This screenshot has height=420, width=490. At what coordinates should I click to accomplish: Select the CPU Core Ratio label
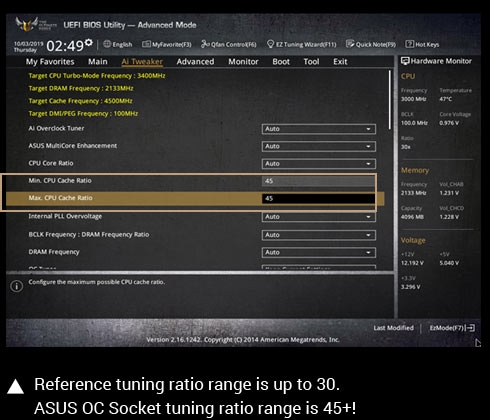(x=51, y=163)
